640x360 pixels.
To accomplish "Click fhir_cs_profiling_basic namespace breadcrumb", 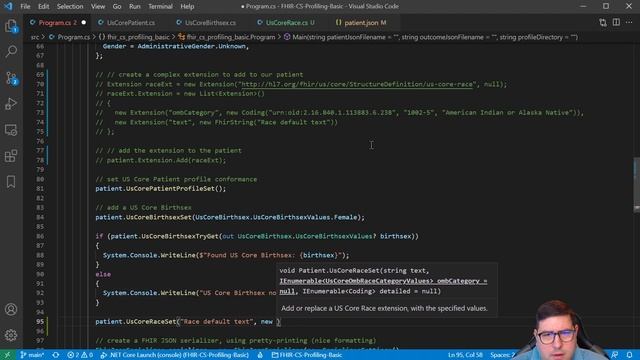I will click(133, 37).
